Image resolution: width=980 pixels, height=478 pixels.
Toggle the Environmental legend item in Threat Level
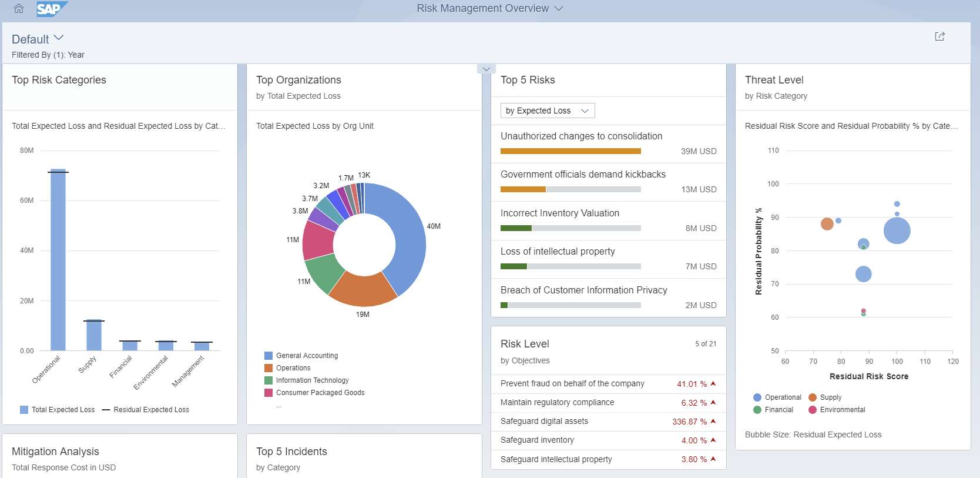tap(837, 410)
